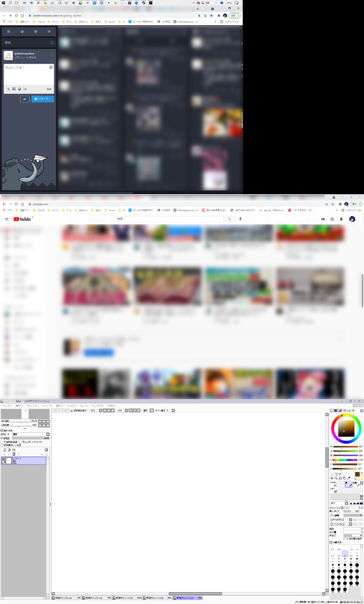Select the Rotate view tool in SAI
Viewport: 364px width, 604px height.
[340, 478]
